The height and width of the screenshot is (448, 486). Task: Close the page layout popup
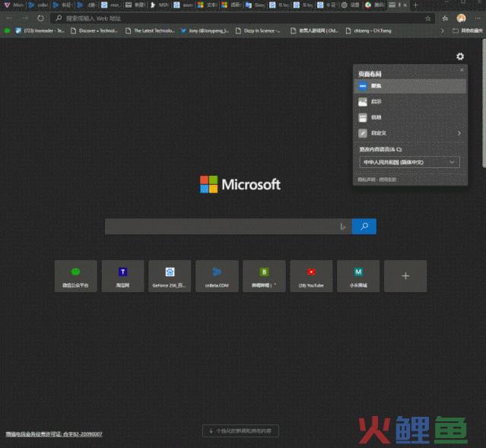462,70
